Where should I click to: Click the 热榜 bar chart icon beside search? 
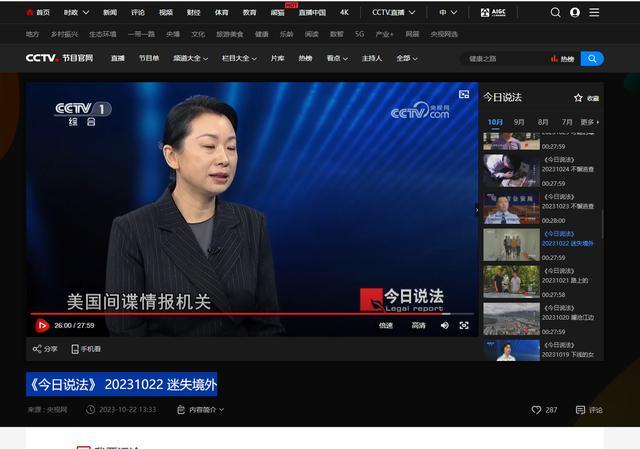point(553,59)
